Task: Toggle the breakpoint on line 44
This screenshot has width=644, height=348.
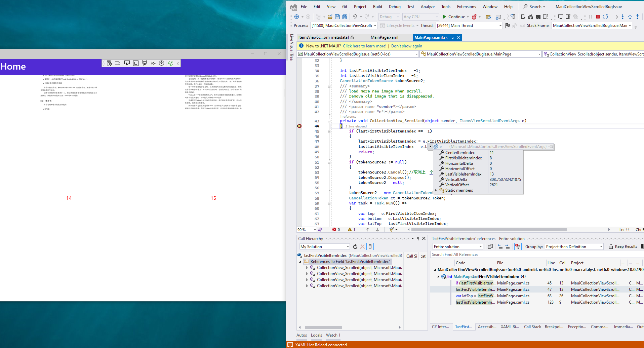Action: [299, 126]
